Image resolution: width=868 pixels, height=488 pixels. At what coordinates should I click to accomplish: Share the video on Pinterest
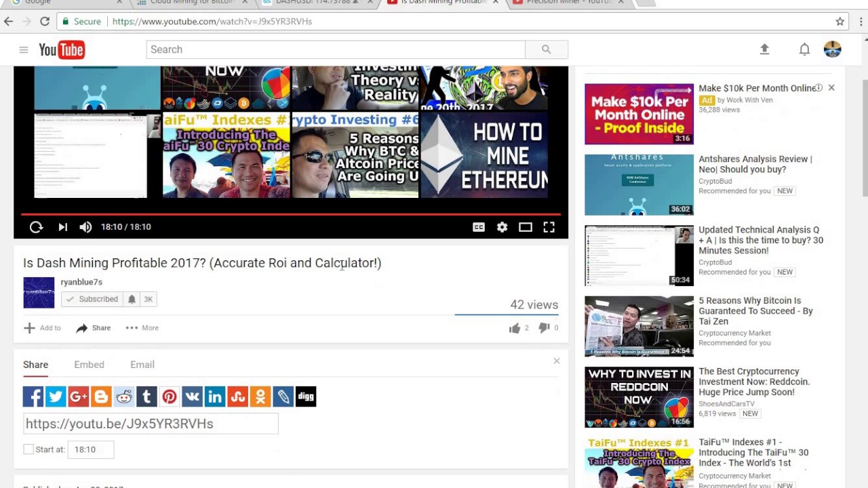[x=170, y=396]
